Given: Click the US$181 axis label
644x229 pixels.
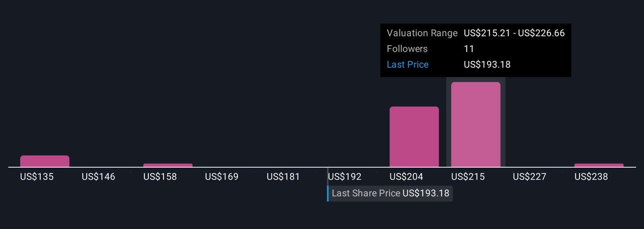Looking at the screenshot, I should [x=283, y=177].
